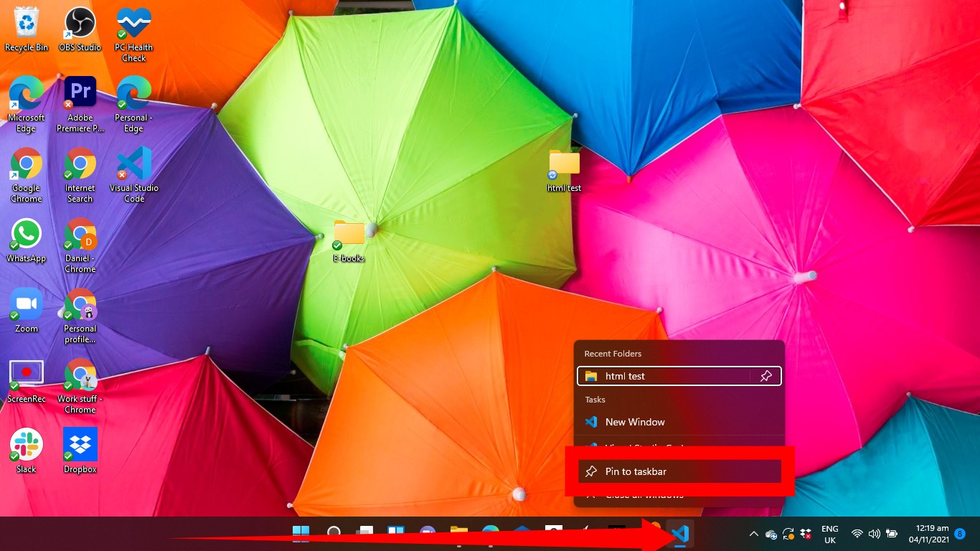
Task: Select the Visual Studio Code desktop shortcut
Action: [x=134, y=174]
